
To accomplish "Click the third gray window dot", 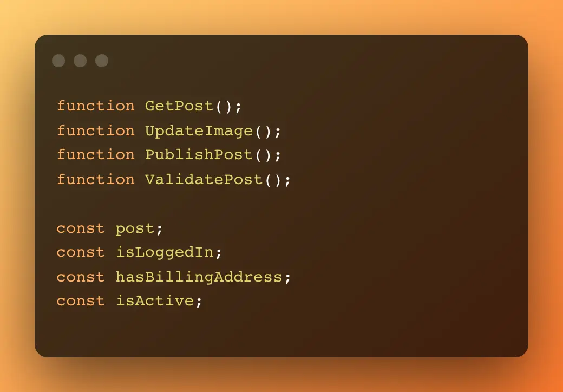I will click(x=102, y=61).
